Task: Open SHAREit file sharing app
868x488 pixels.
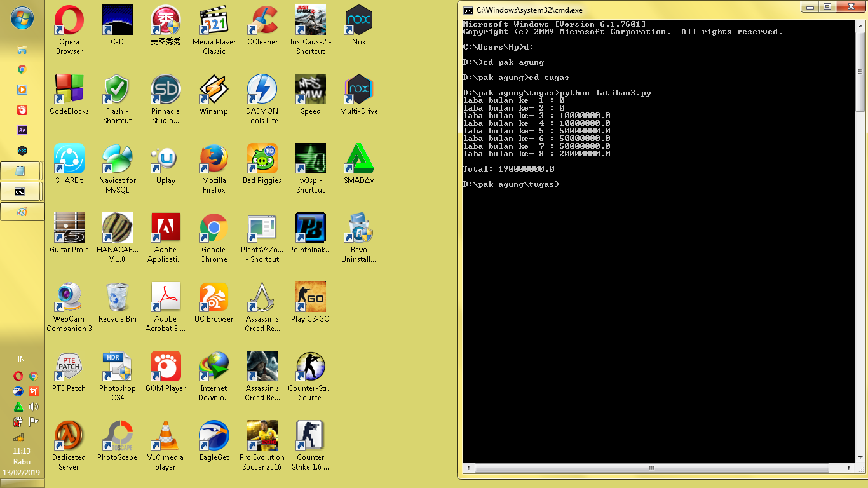Action: click(x=69, y=158)
